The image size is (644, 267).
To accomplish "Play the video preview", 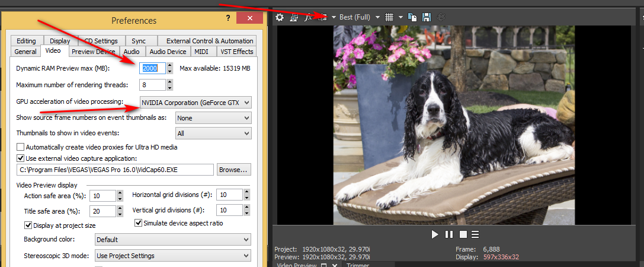I will pos(435,234).
